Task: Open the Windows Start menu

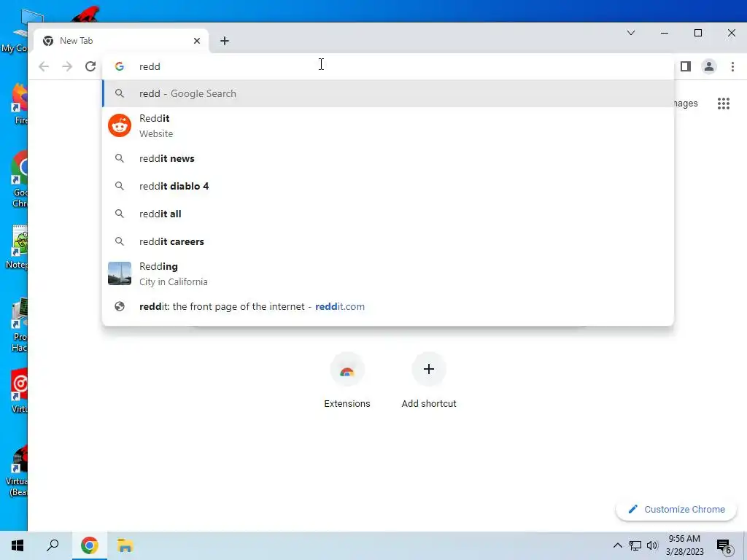Action: click(x=18, y=545)
